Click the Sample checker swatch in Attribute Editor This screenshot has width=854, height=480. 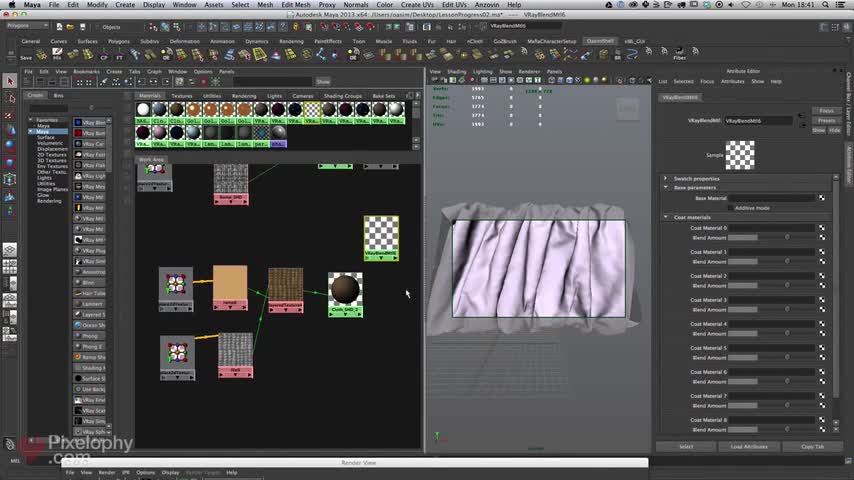pyautogui.click(x=740, y=155)
